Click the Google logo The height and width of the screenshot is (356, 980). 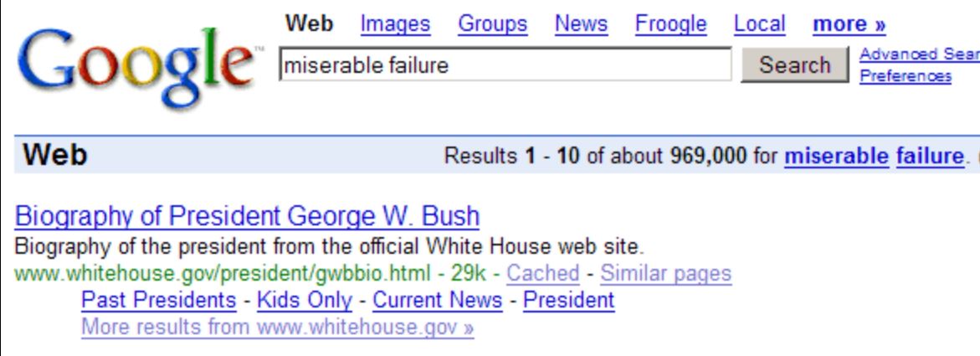tap(136, 67)
